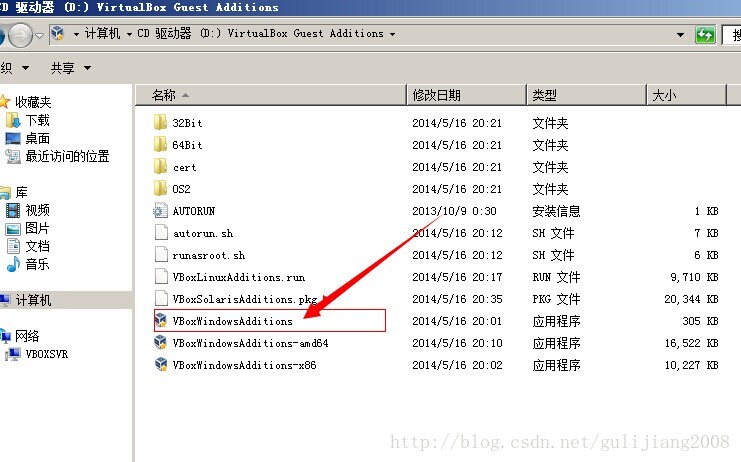Click the 最近访问的位置 recent places icon
741x462 pixels.
click(13, 156)
